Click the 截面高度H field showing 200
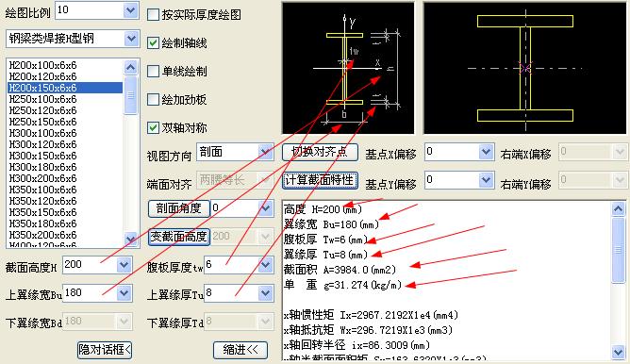Screen dimensions: 630x364 point(90,265)
